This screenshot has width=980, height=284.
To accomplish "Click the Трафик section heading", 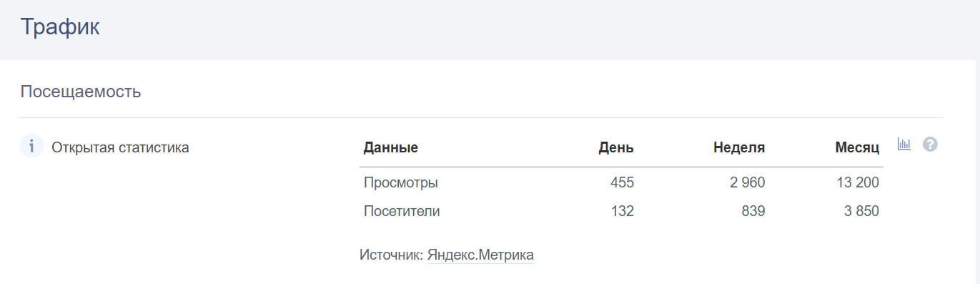I will 60,26.
